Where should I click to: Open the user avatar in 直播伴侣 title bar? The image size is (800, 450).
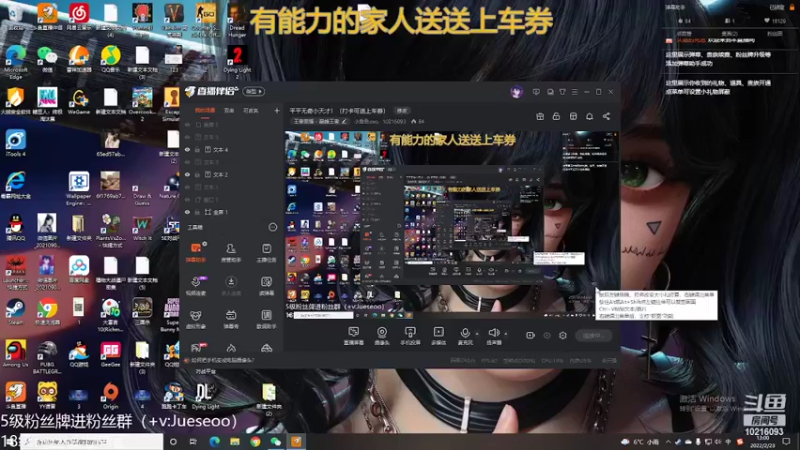(516, 92)
